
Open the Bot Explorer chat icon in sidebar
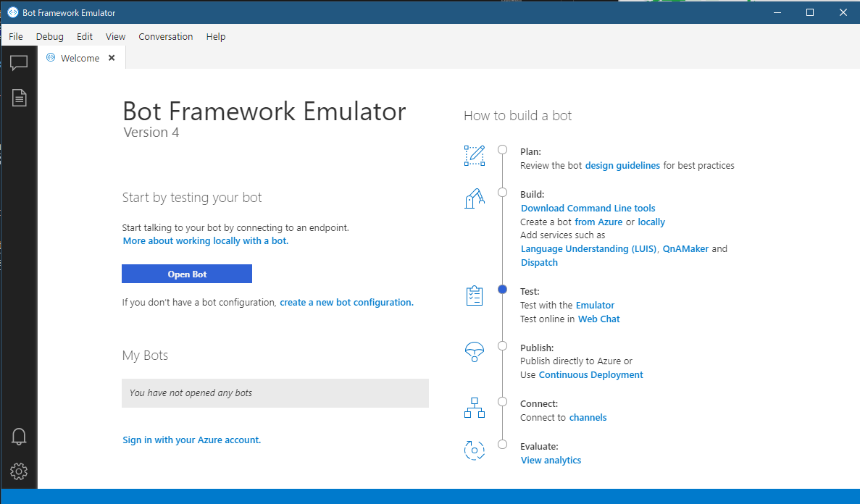(x=19, y=64)
